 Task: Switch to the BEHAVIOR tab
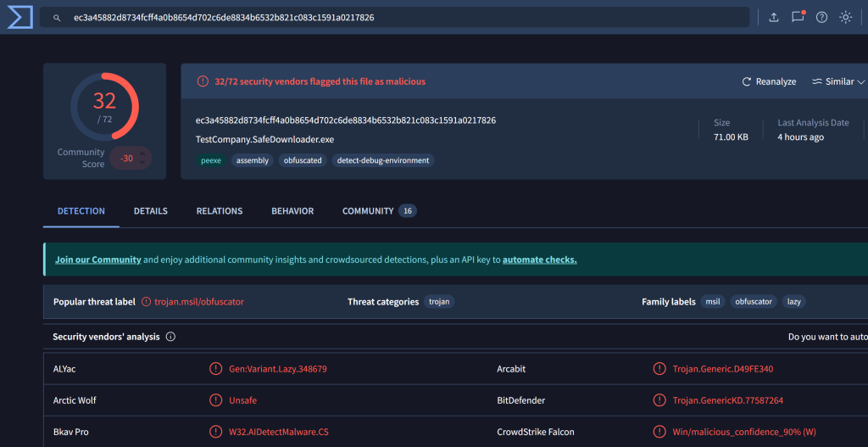(x=292, y=211)
